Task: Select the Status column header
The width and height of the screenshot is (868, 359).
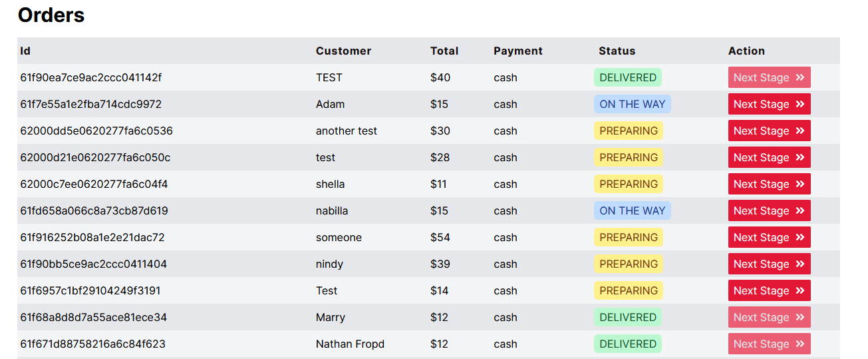Action: pyautogui.click(x=617, y=51)
